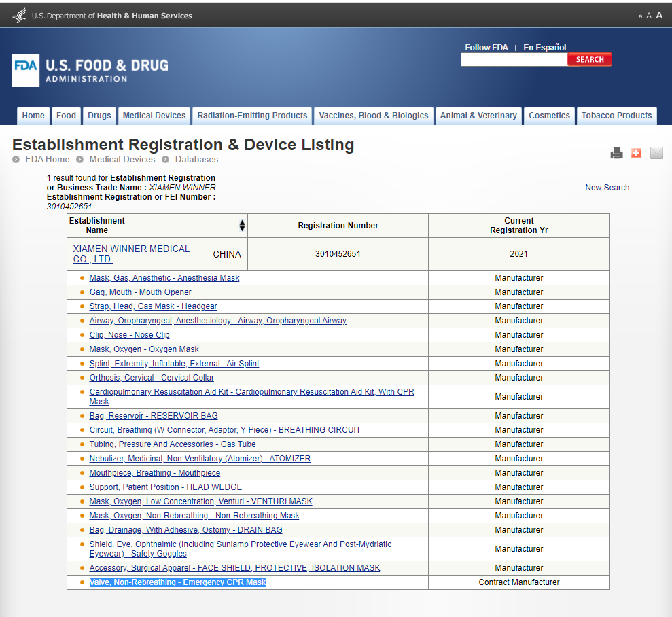Click the email envelope icon

click(656, 153)
